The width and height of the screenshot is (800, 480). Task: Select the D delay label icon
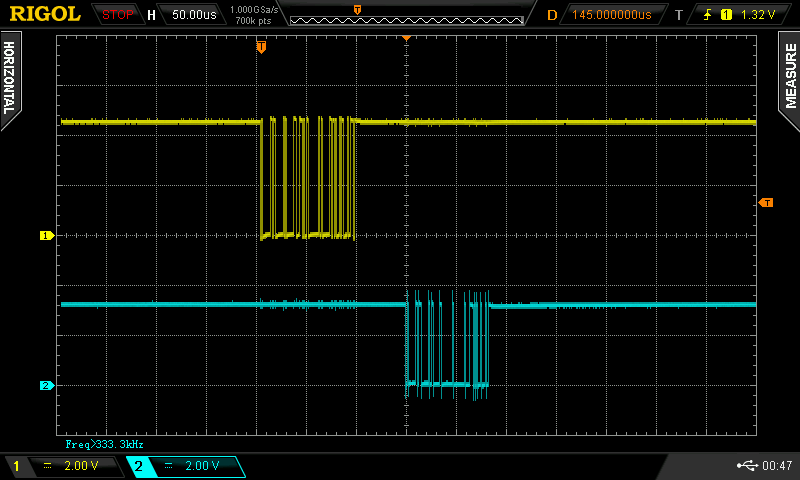point(552,15)
